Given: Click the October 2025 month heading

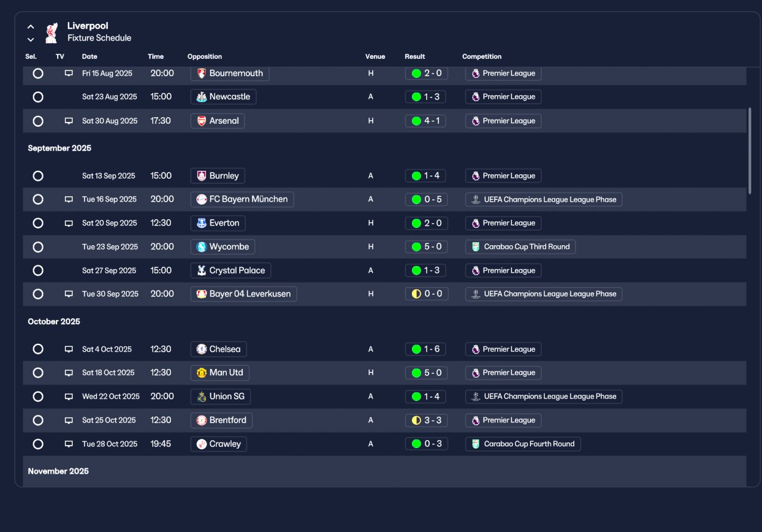Looking at the screenshot, I should (54, 321).
